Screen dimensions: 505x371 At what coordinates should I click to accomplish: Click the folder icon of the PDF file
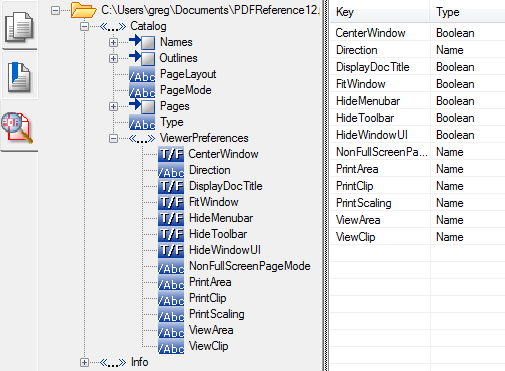coord(84,10)
